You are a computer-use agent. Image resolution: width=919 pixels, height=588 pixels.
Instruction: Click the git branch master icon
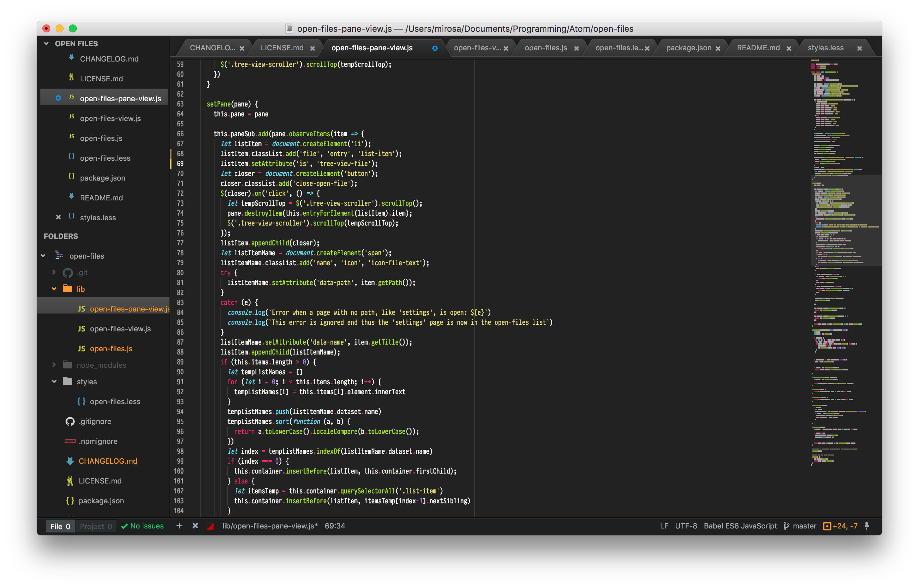pos(786,526)
